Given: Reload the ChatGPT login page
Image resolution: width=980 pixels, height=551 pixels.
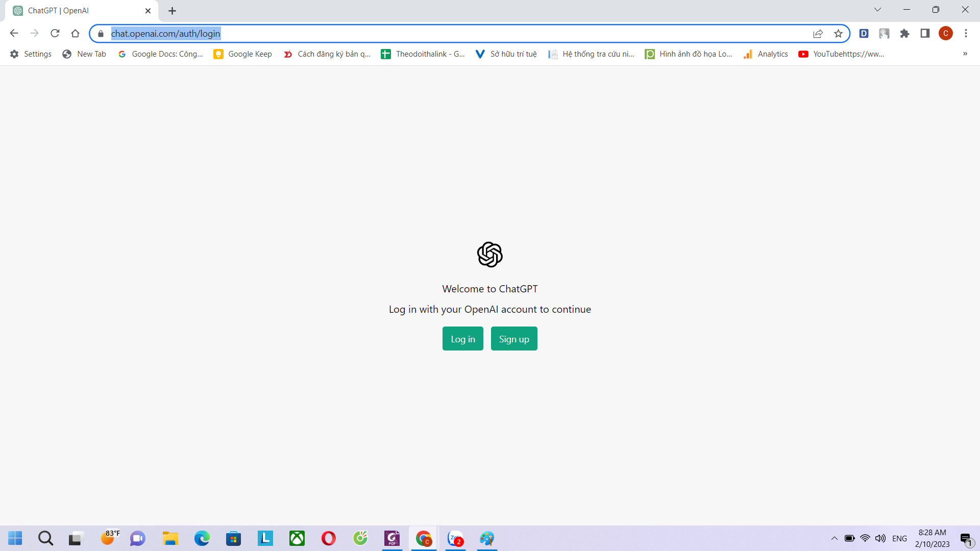Looking at the screenshot, I should click(x=55, y=33).
